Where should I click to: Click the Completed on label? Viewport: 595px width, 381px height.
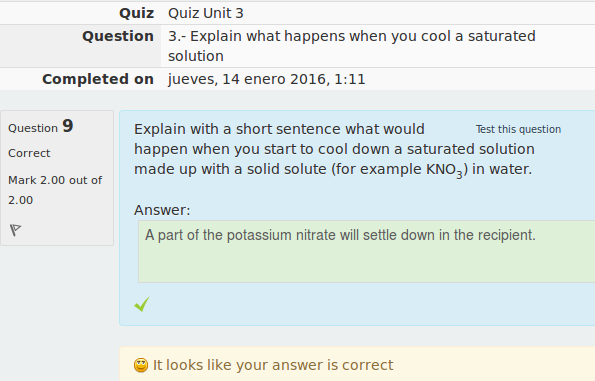point(98,79)
